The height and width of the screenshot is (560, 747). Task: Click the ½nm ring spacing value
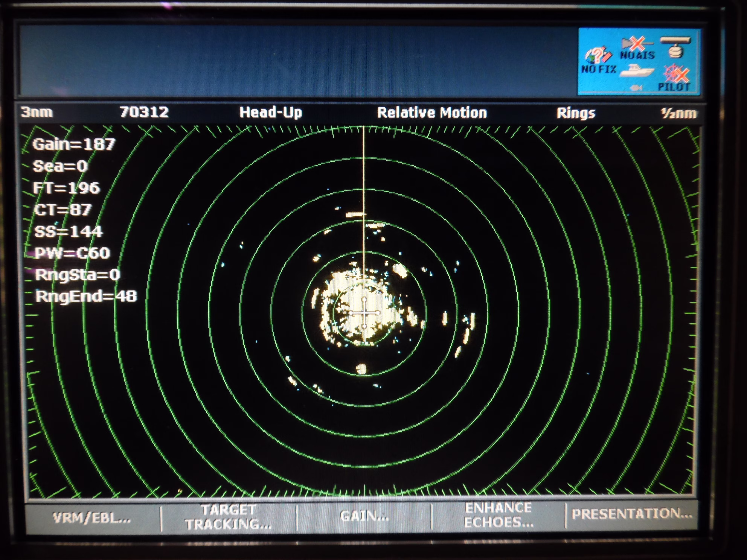[679, 113]
